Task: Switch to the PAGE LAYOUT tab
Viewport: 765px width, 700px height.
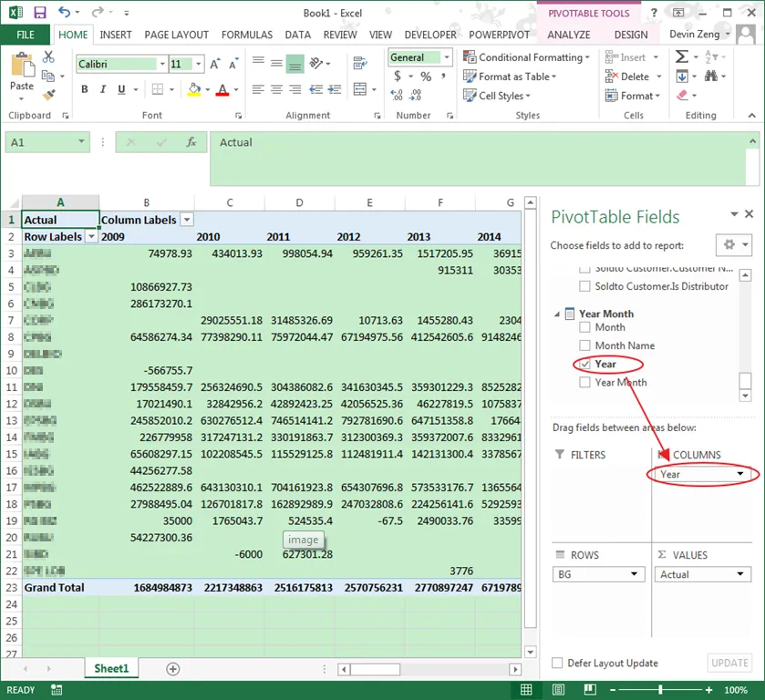Action: pyautogui.click(x=177, y=35)
